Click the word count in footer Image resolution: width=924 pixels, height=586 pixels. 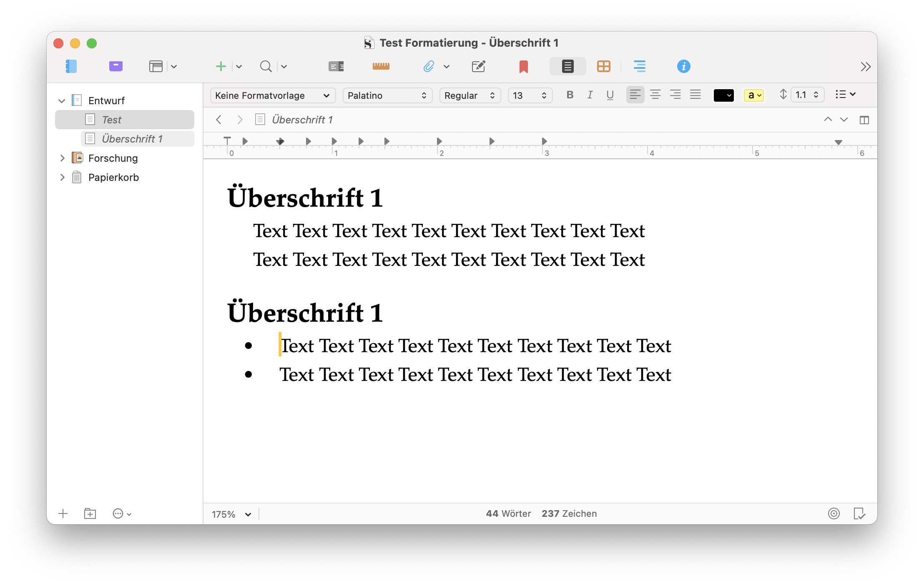508,513
